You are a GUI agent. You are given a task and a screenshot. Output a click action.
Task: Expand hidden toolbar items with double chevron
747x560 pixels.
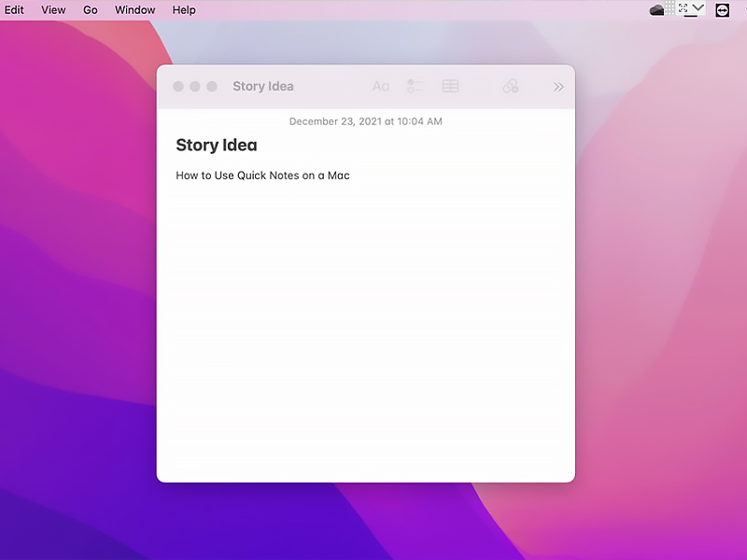[x=558, y=87]
